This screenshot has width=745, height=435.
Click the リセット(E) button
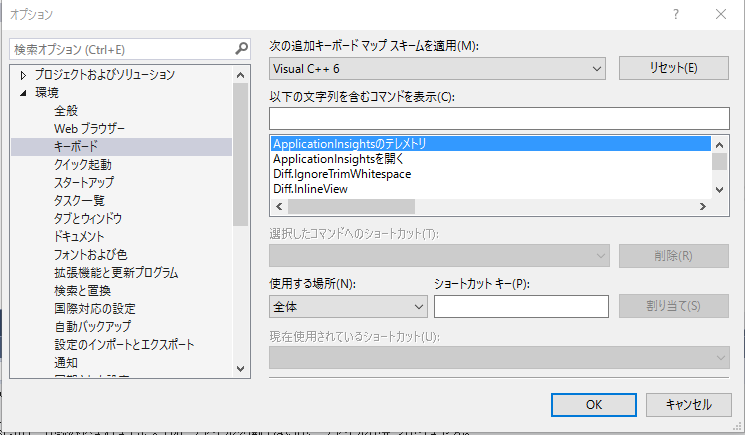pos(672,68)
